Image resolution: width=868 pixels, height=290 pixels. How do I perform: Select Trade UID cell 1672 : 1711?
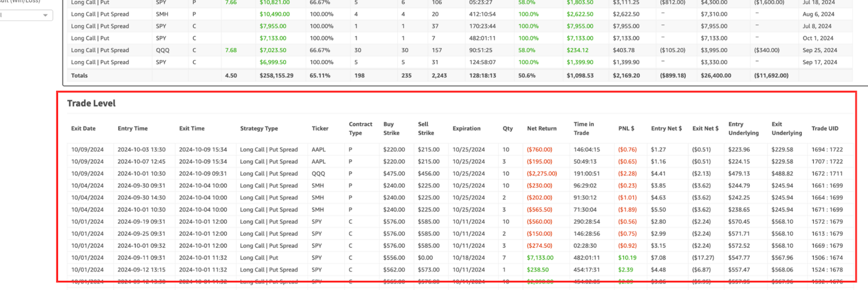coord(827,174)
